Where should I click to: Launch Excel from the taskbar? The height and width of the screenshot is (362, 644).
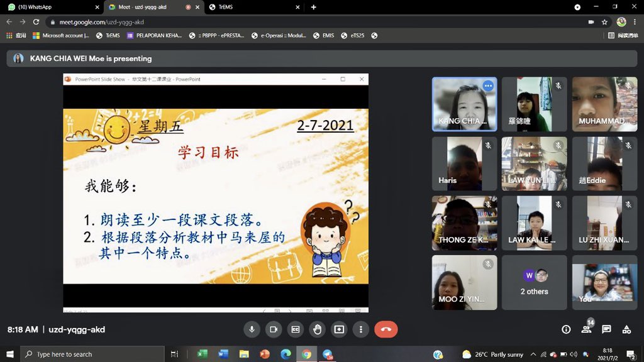click(202, 354)
